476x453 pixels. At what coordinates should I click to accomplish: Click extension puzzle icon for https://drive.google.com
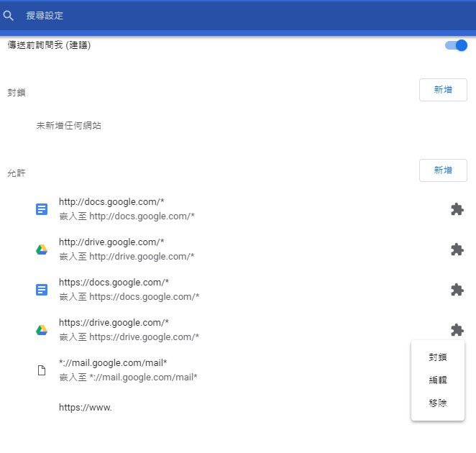click(x=457, y=330)
